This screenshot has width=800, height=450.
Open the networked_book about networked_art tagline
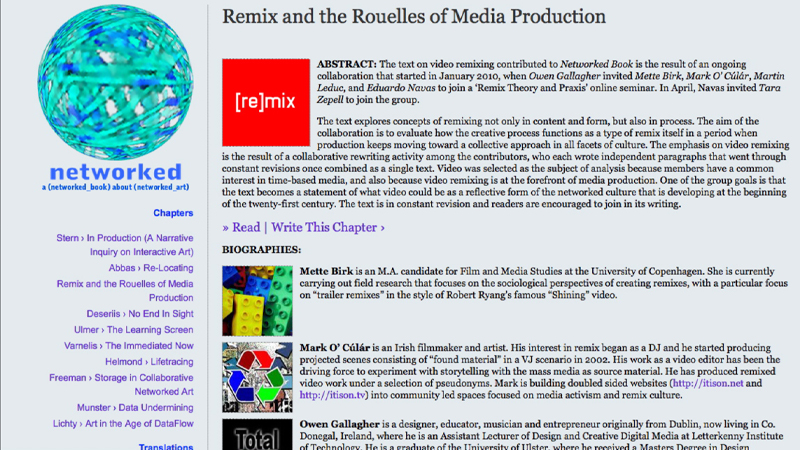click(x=116, y=187)
